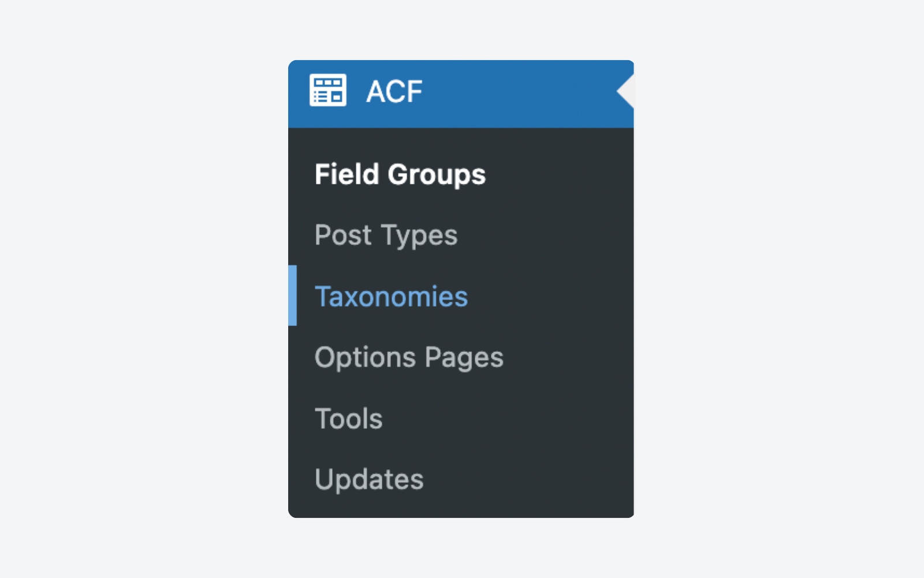Screen dimensions: 924x578
Task: Open the Field Groups submenu item
Action: (x=400, y=175)
